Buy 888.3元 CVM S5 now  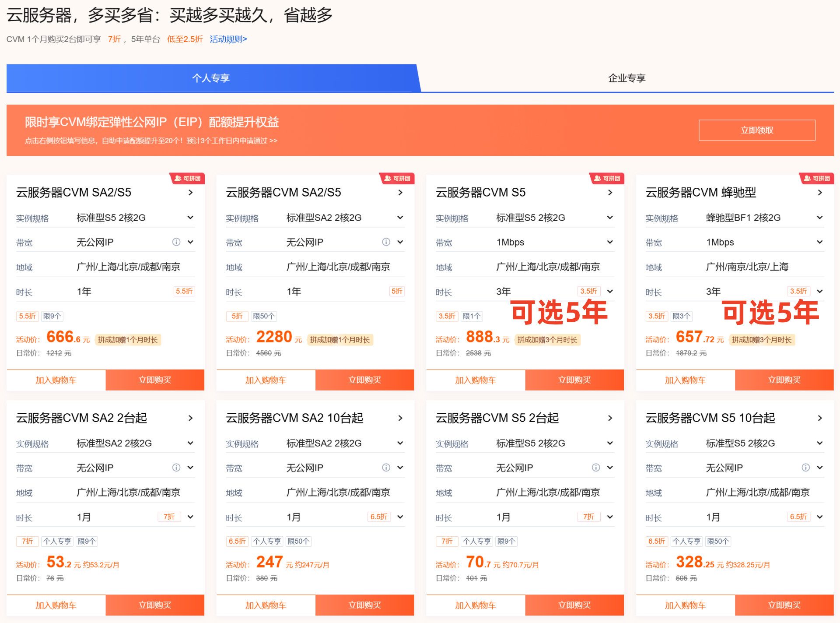click(x=574, y=380)
